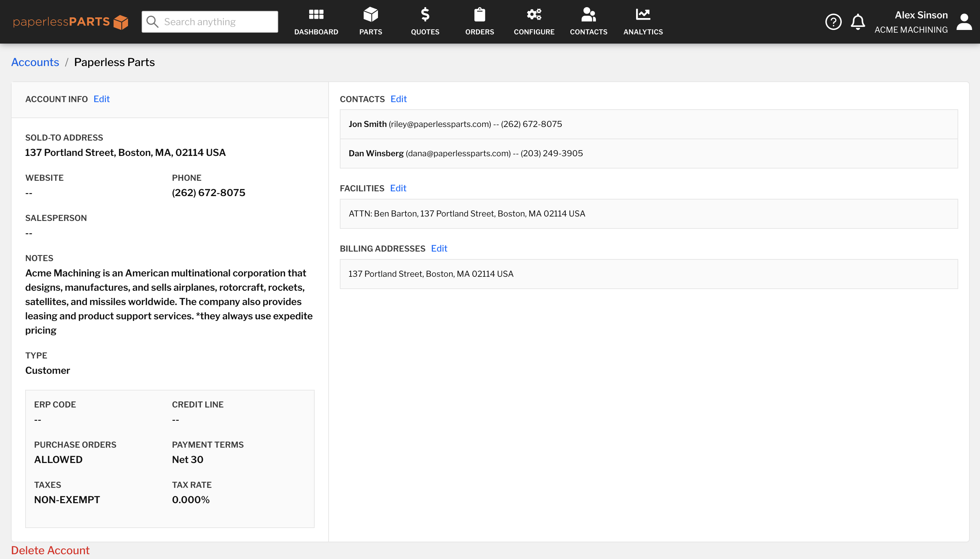Open the Contacts people icon
The height and width of the screenshot is (559, 980).
[588, 15]
